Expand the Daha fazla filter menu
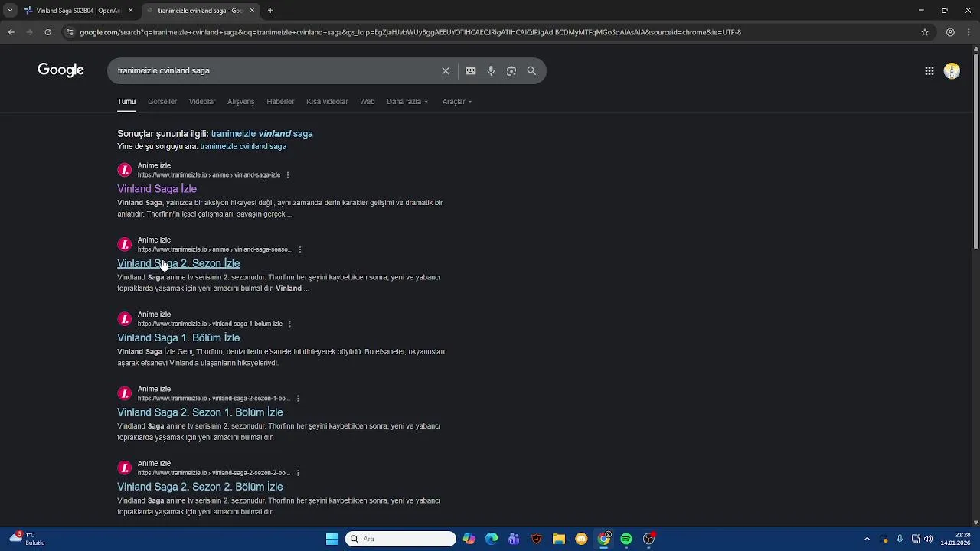This screenshot has width=980, height=551. [407, 102]
